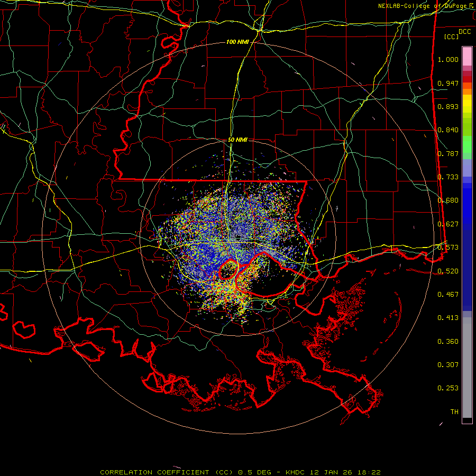Click the 0.307 scale value
476x476 pixels.
pos(448,365)
